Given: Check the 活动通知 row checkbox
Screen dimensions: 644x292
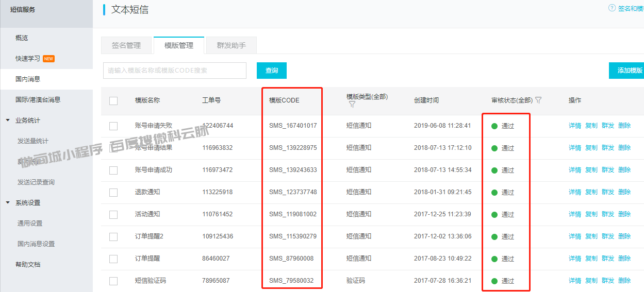Looking at the screenshot, I should point(113,214).
